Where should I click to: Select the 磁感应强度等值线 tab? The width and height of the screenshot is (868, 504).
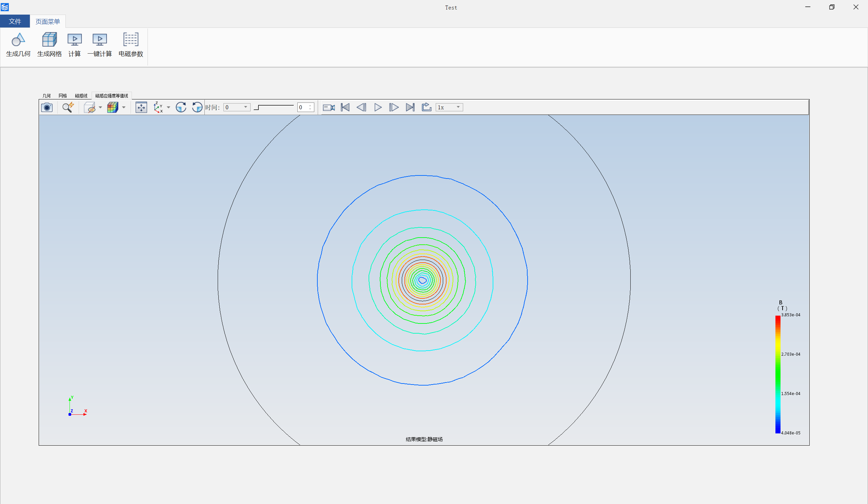(112, 96)
